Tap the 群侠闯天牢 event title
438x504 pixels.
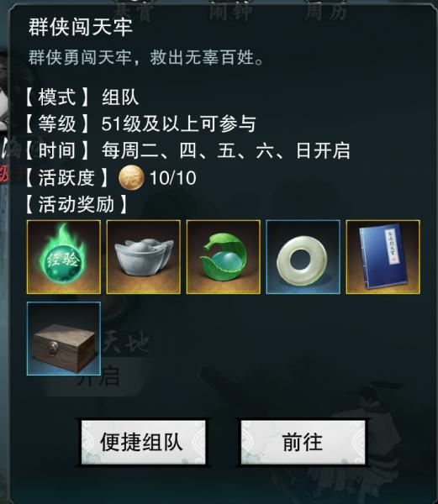click(81, 27)
